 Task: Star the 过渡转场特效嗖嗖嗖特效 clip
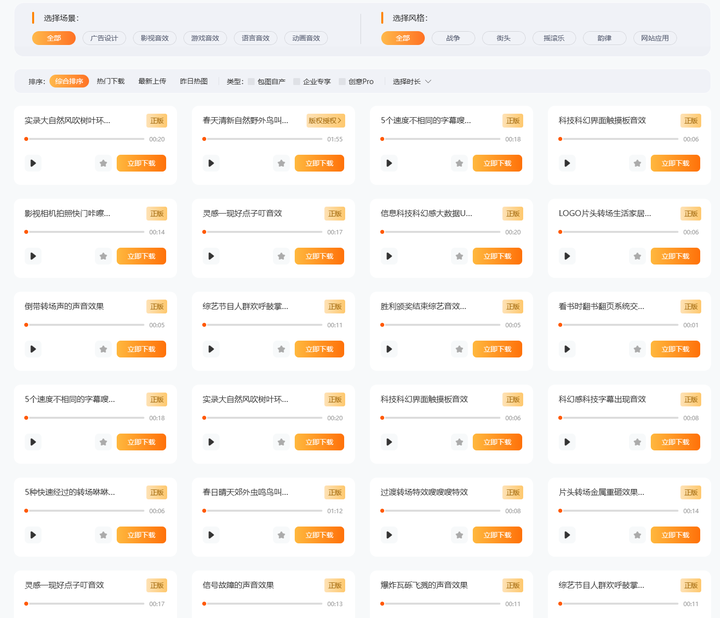(459, 535)
